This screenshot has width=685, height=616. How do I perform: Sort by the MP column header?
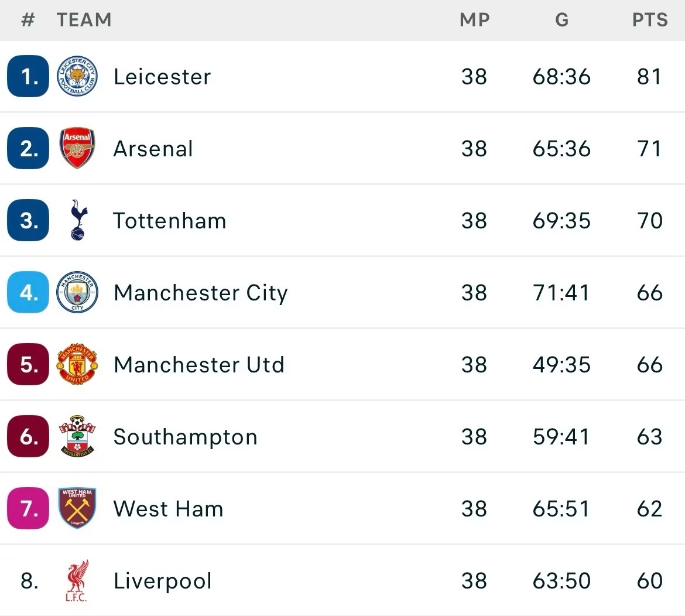[x=474, y=20]
